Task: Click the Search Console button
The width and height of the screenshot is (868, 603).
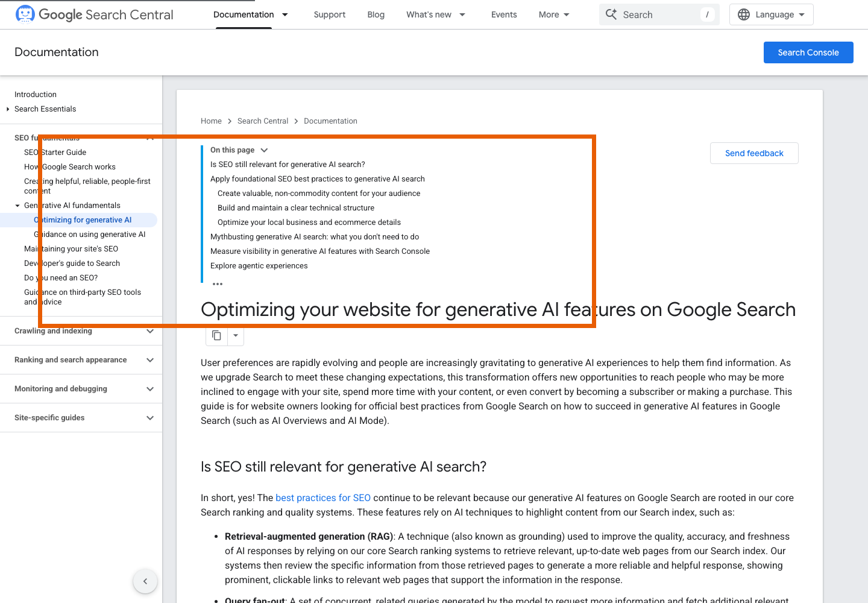Action: tap(808, 52)
